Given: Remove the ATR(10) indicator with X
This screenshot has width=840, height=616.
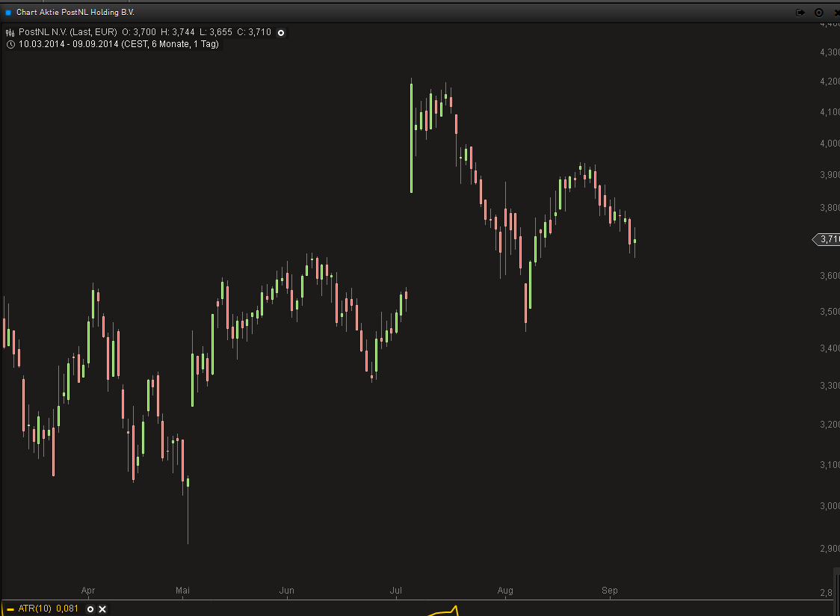Looking at the screenshot, I should 102,609.
